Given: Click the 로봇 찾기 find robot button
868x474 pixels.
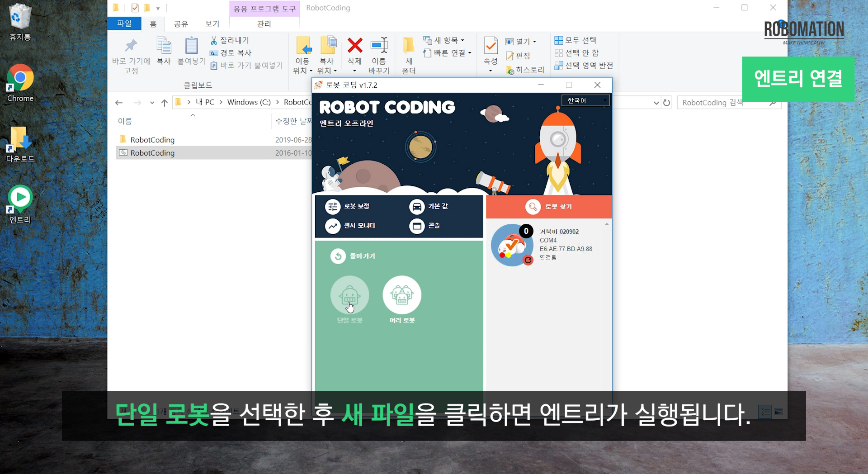Looking at the screenshot, I should tap(549, 207).
